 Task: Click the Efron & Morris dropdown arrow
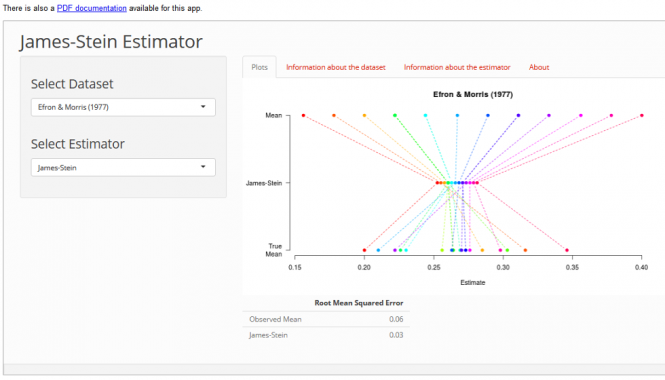tap(203, 107)
